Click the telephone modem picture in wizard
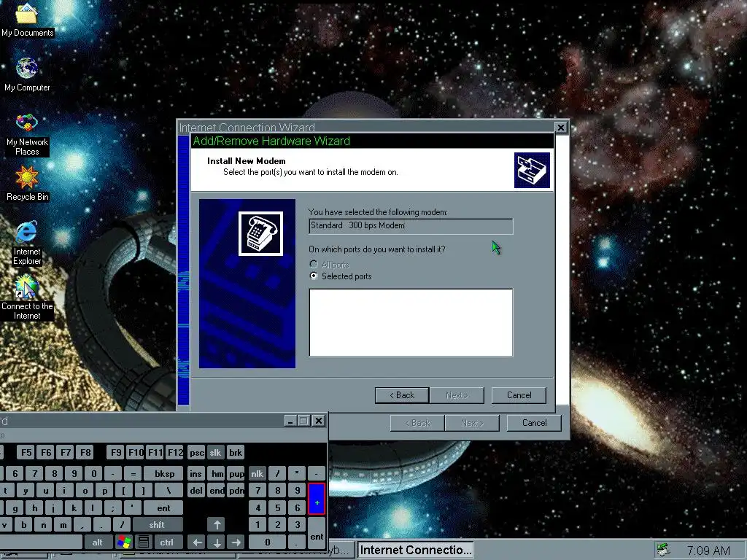This screenshot has height=560, width=747. (x=260, y=233)
